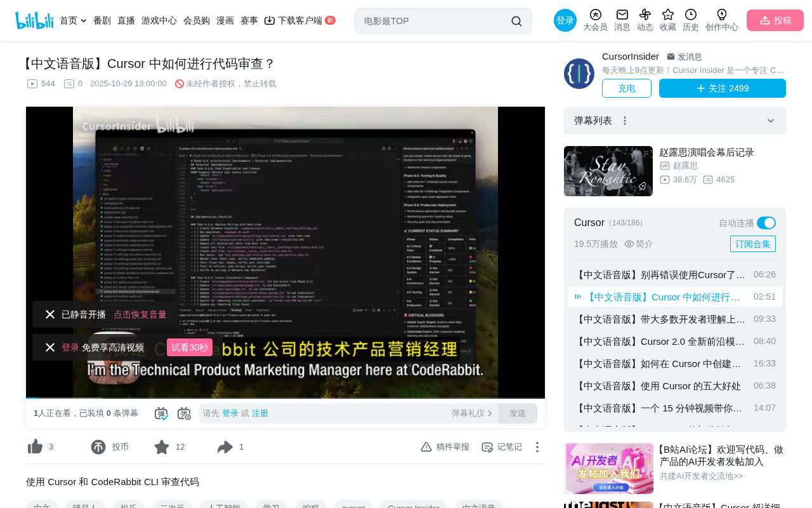Play 别再错误使用Cursor了 playlist item
The height and width of the screenshot is (508, 812).
click(x=675, y=275)
